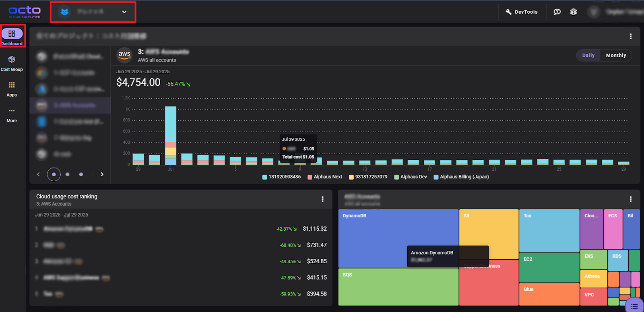Select the DynamoDB treemap block

[398, 238]
